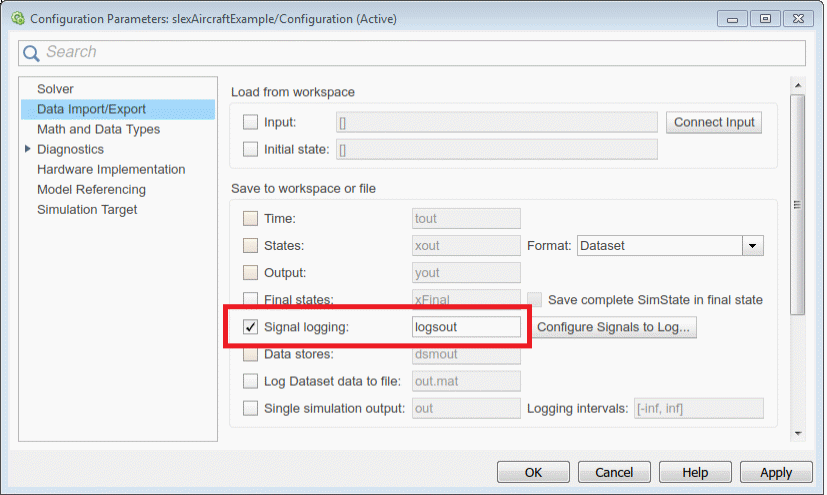
Task: Click the Configuration Parameters title bar icon
Action: (18, 19)
